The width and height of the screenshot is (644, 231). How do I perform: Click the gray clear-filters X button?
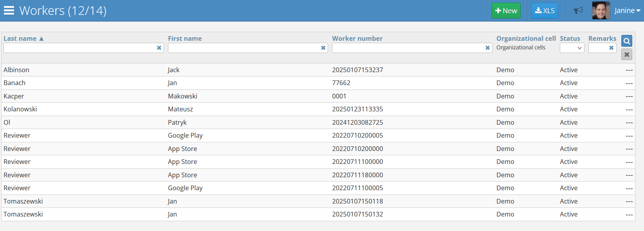click(626, 55)
